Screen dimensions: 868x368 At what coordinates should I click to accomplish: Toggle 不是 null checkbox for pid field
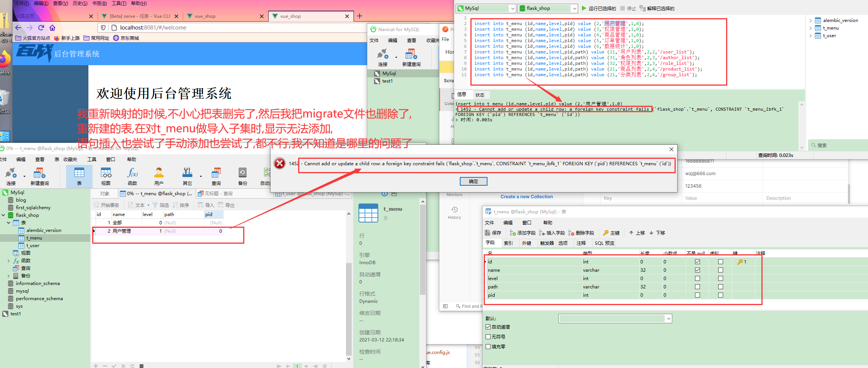(697, 295)
